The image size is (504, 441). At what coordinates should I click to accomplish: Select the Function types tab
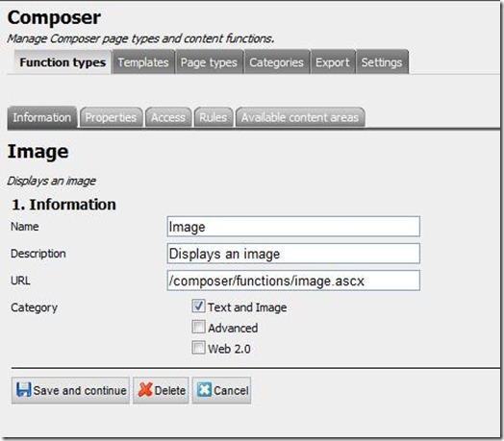(63, 62)
